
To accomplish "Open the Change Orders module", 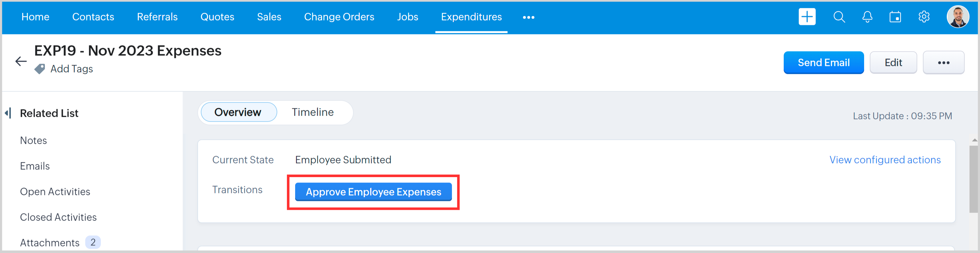I will pos(339,17).
